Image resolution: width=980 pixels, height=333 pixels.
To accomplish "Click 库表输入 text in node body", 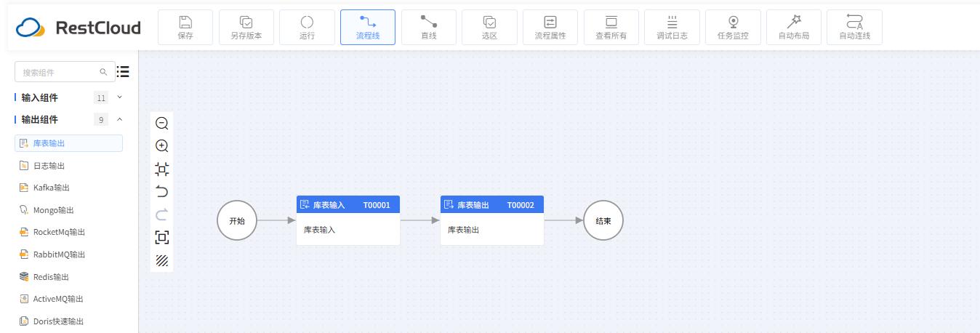I will (319, 230).
